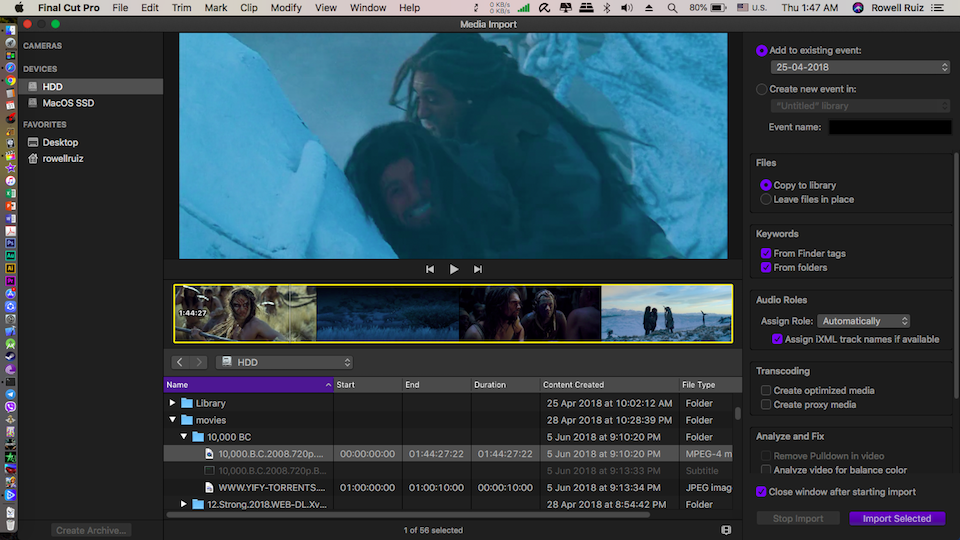Click Import Selected button
This screenshot has height=540, width=960.
897,519
